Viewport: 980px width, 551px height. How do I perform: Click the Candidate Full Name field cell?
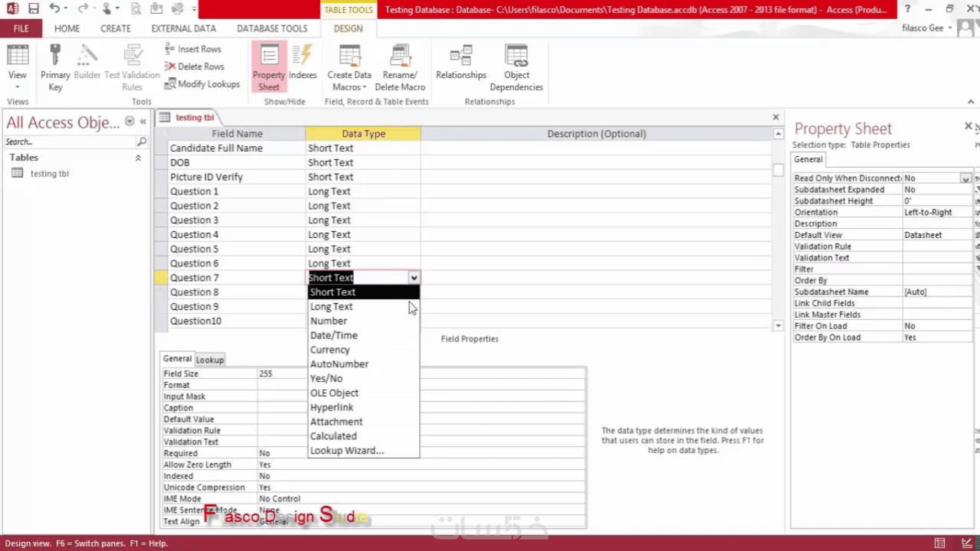tap(236, 148)
